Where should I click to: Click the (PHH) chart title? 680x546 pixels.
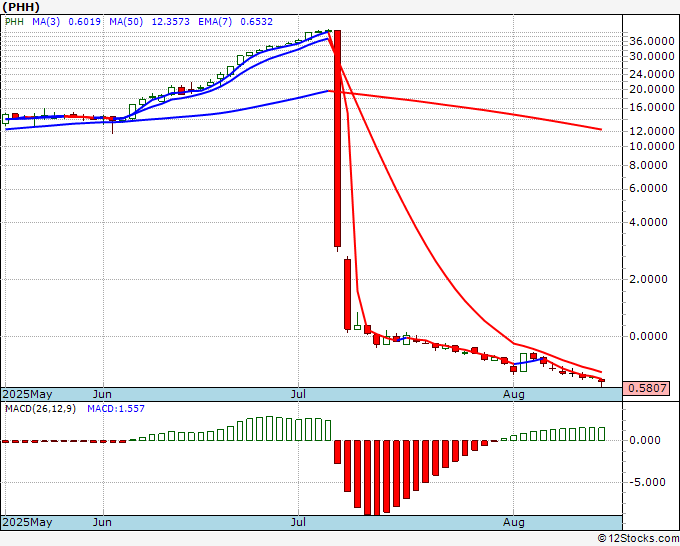pyautogui.click(x=21, y=7)
